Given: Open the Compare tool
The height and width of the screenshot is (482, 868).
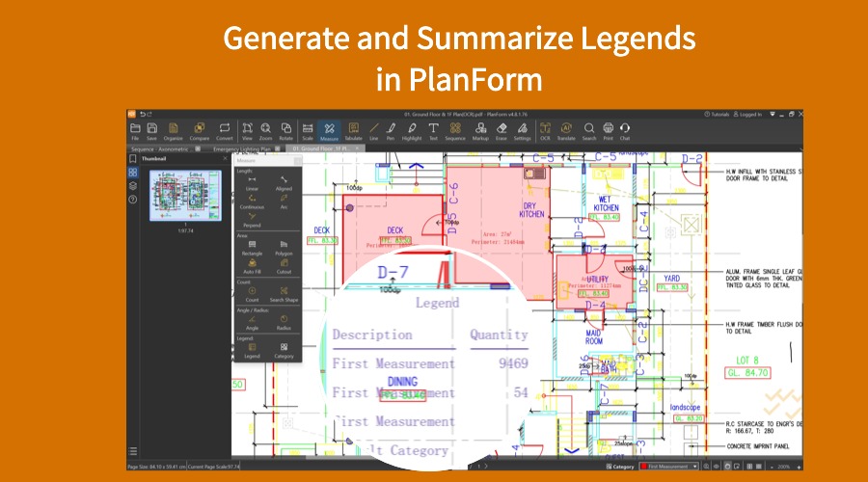Looking at the screenshot, I should click(200, 132).
